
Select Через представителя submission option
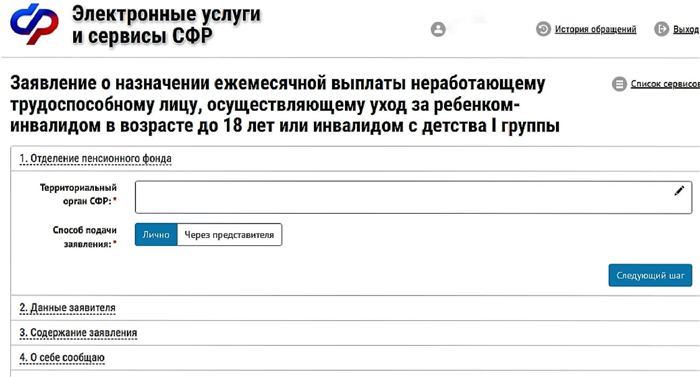[229, 235]
